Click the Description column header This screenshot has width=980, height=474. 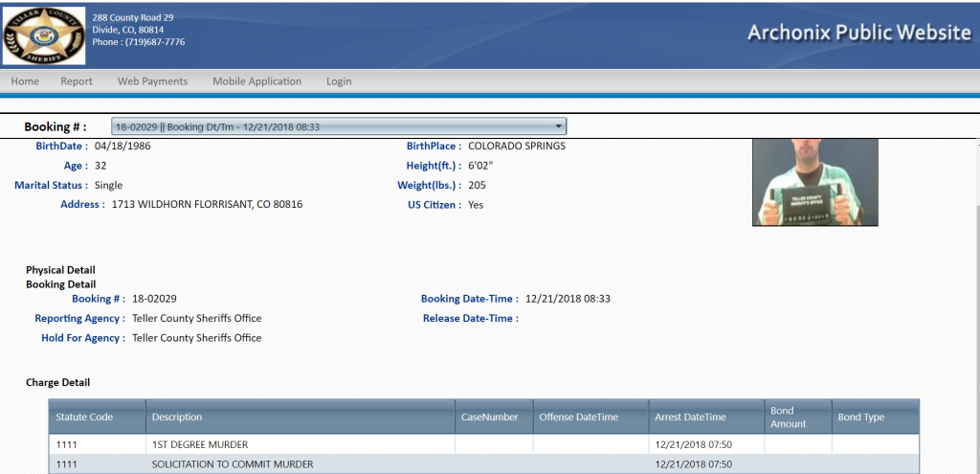tap(177, 418)
